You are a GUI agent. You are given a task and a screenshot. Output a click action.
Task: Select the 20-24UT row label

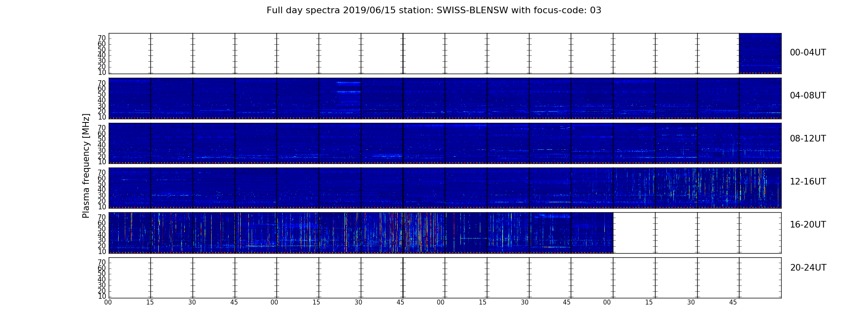pyautogui.click(x=808, y=268)
